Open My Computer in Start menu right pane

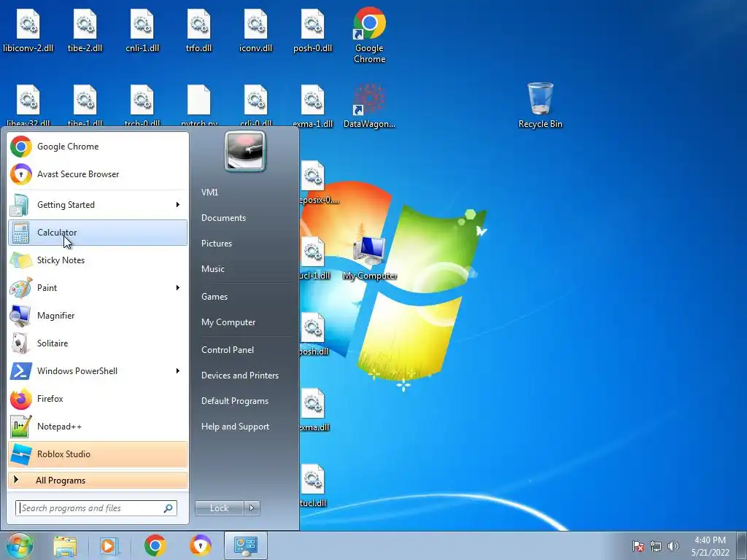point(228,322)
